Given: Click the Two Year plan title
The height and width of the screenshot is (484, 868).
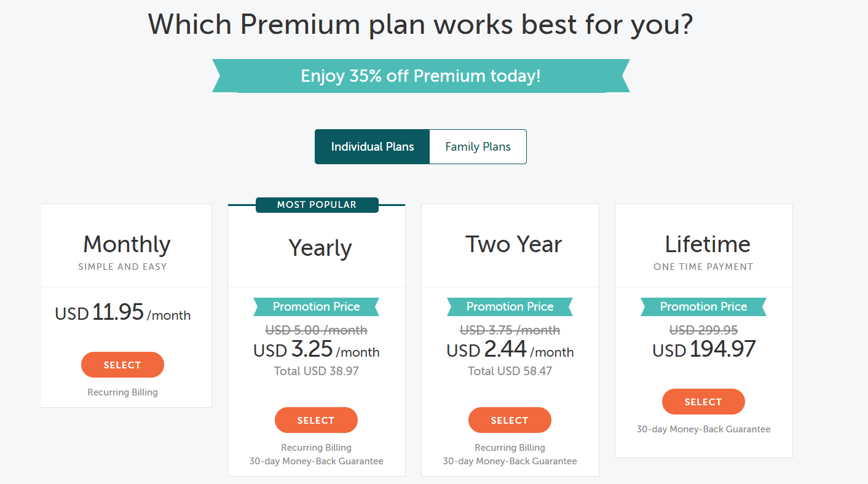Looking at the screenshot, I should (513, 245).
